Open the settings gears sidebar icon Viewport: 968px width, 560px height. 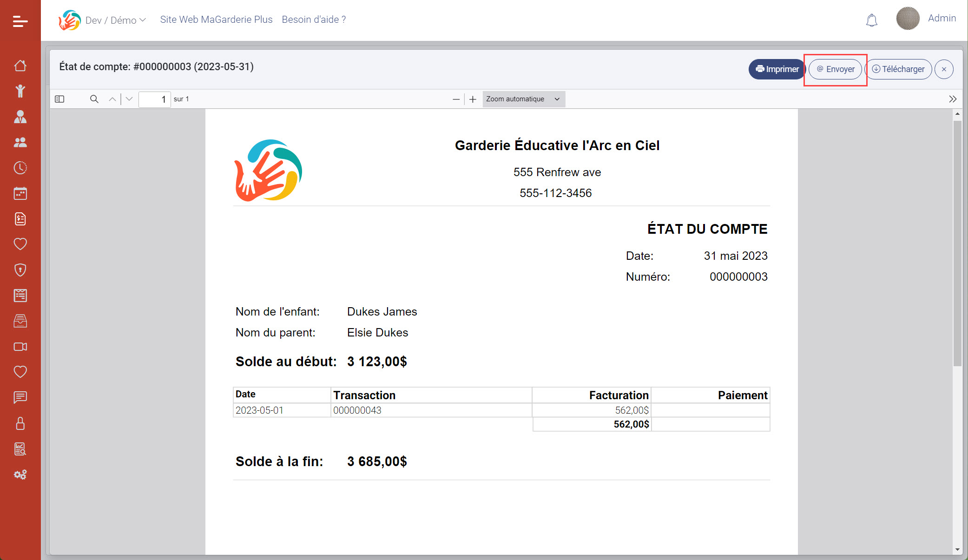(x=20, y=474)
